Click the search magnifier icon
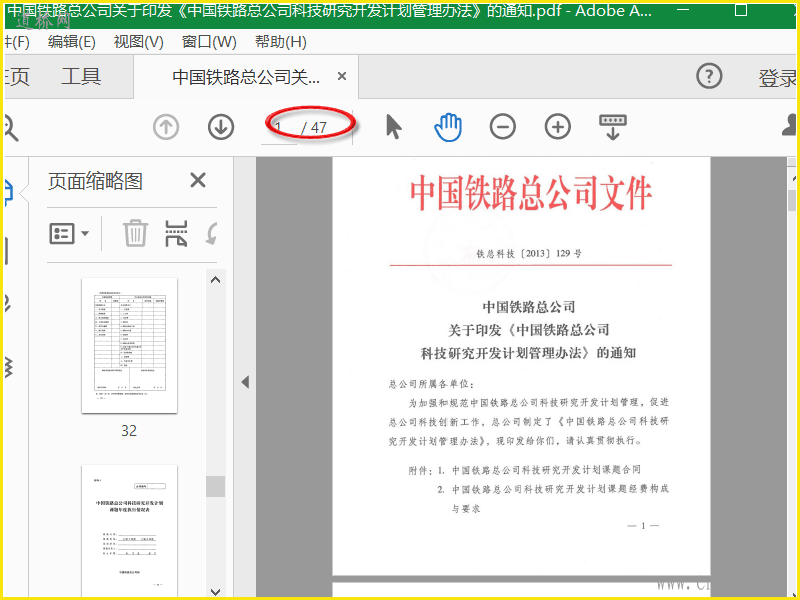The width and height of the screenshot is (800, 600). (10, 128)
